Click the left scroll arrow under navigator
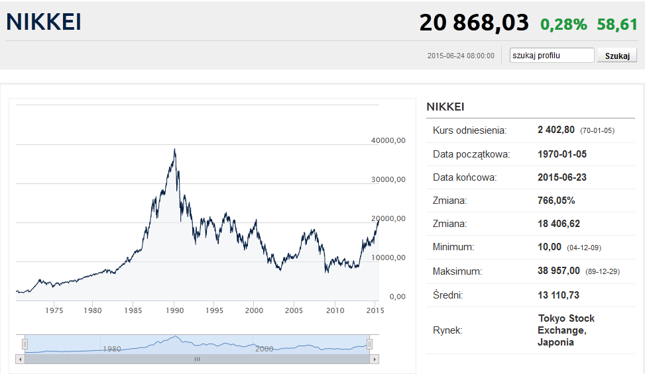This screenshot has width=645, height=374. coord(20,359)
